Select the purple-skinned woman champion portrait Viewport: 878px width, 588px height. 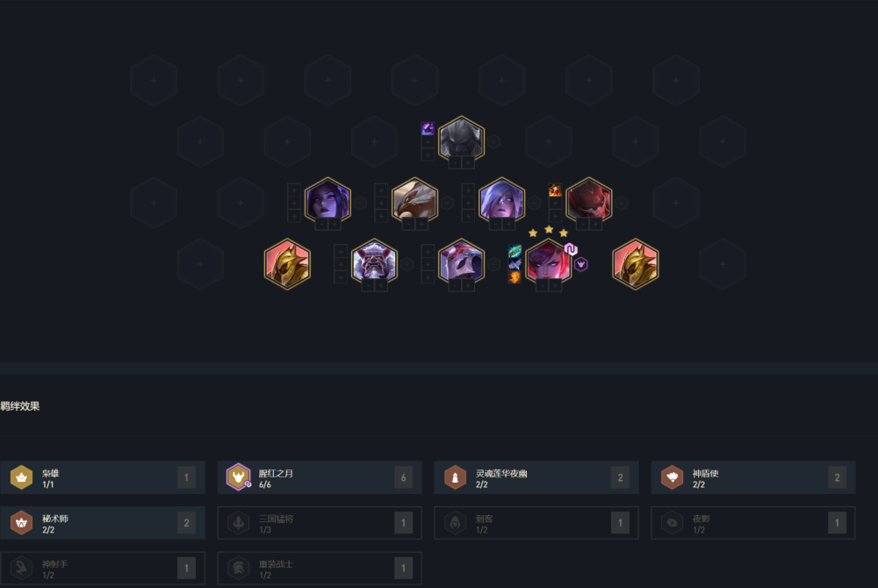[x=327, y=202]
